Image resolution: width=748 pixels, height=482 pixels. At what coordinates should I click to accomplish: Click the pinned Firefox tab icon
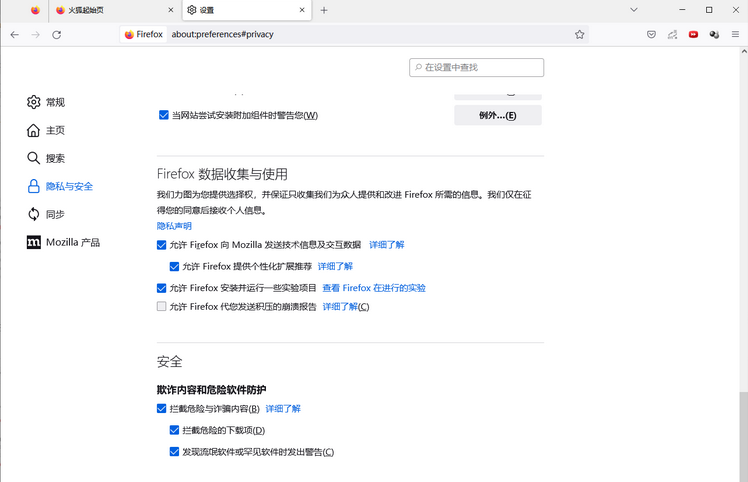(x=35, y=10)
